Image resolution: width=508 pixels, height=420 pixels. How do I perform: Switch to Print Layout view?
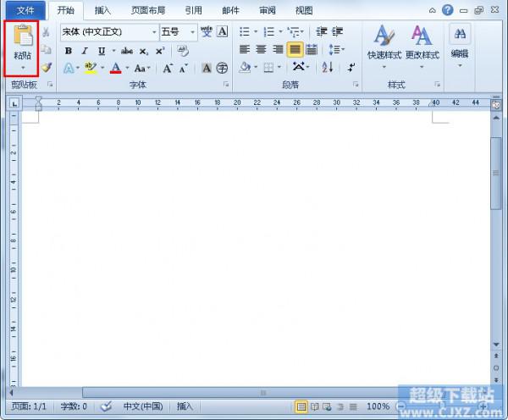(x=301, y=406)
